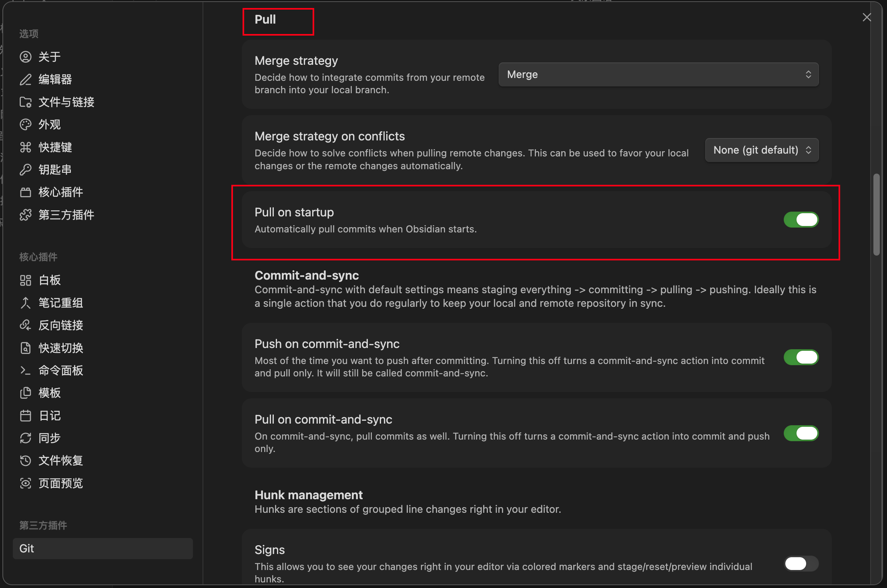The height and width of the screenshot is (588, 887).
Task: Open 外观 settings section
Action: pos(103,125)
